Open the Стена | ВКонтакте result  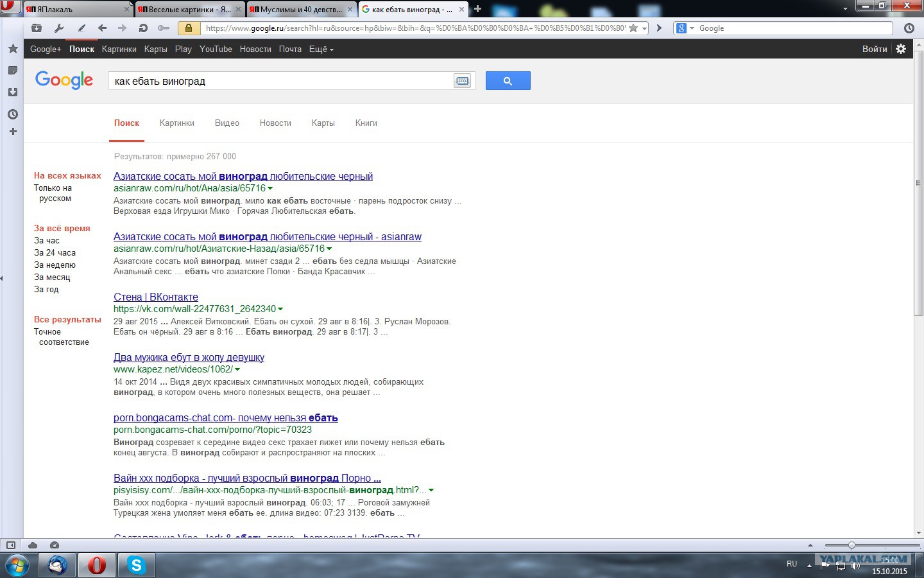coord(156,297)
